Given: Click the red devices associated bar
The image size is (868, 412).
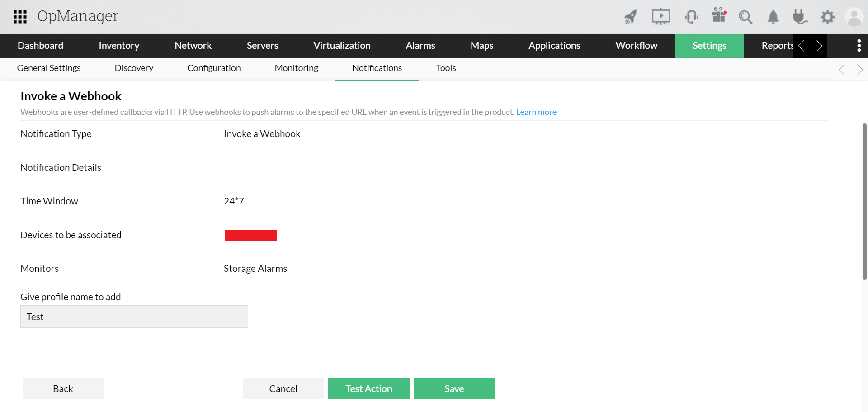Looking at the screenshot, I should [x=250, y=235].
